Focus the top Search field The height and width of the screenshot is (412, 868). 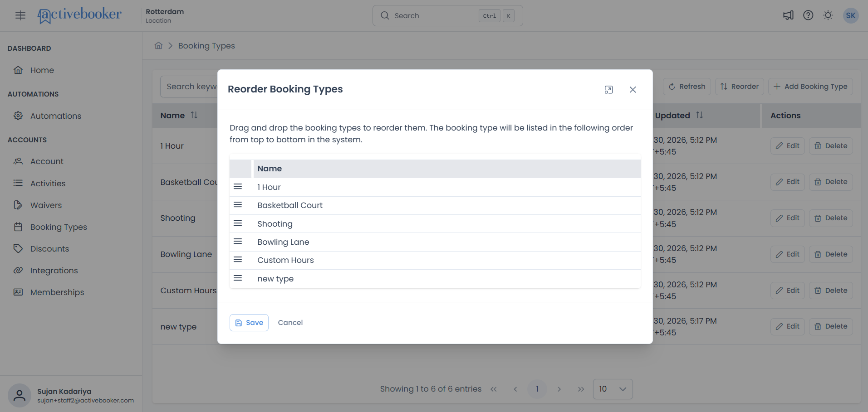447,15
